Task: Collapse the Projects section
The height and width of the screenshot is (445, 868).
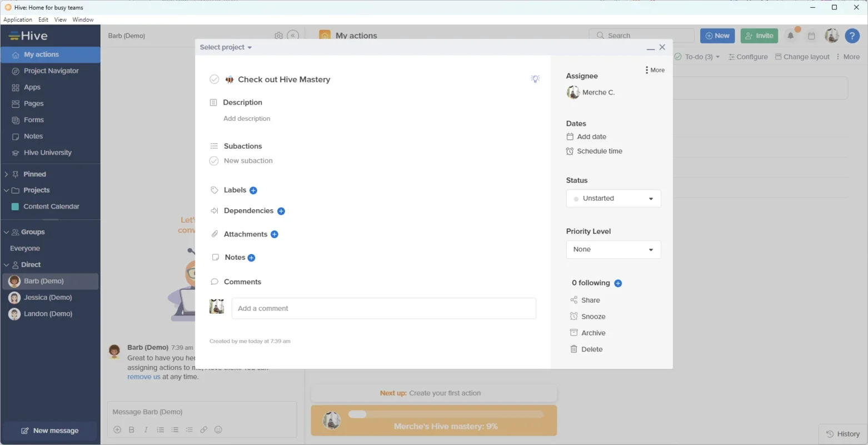Action: click(6, 190)
